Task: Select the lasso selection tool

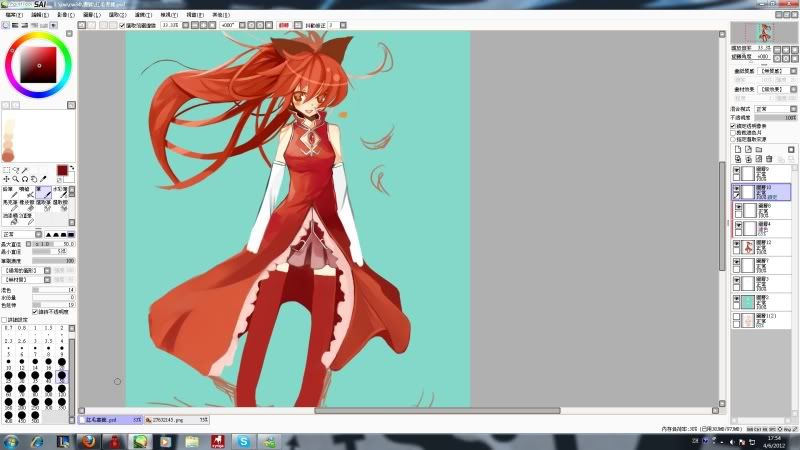Action: tap(17, 168)
